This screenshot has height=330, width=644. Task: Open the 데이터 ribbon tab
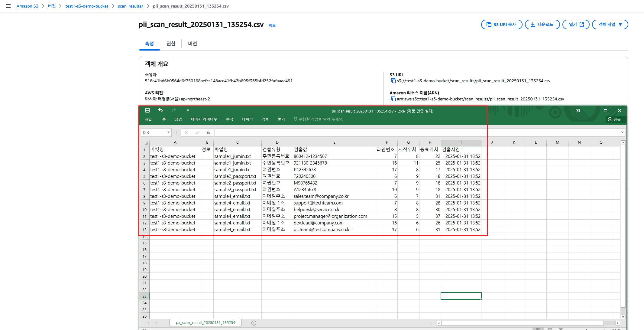coord(247,119)
